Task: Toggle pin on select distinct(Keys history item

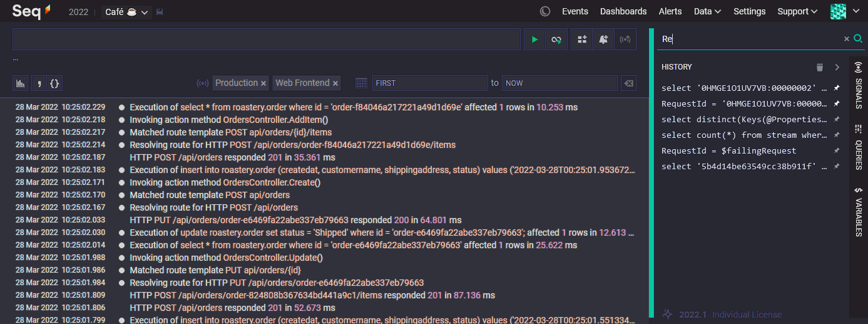Action: click(x=837, y=119)
